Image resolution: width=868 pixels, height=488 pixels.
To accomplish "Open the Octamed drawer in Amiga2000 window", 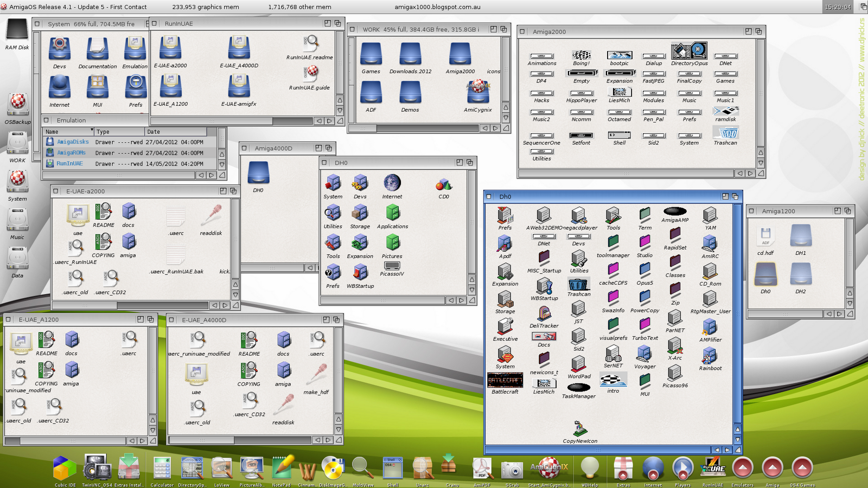I will 620,112.
